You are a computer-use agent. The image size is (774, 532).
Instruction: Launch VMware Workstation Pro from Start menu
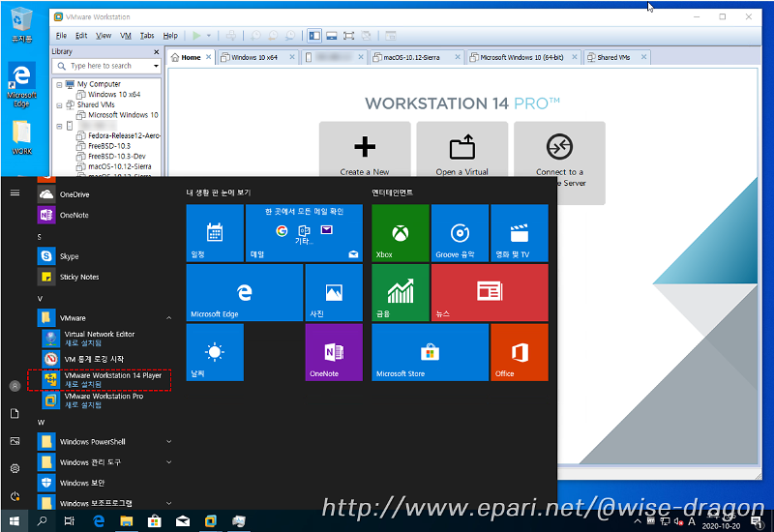(106, 400)
